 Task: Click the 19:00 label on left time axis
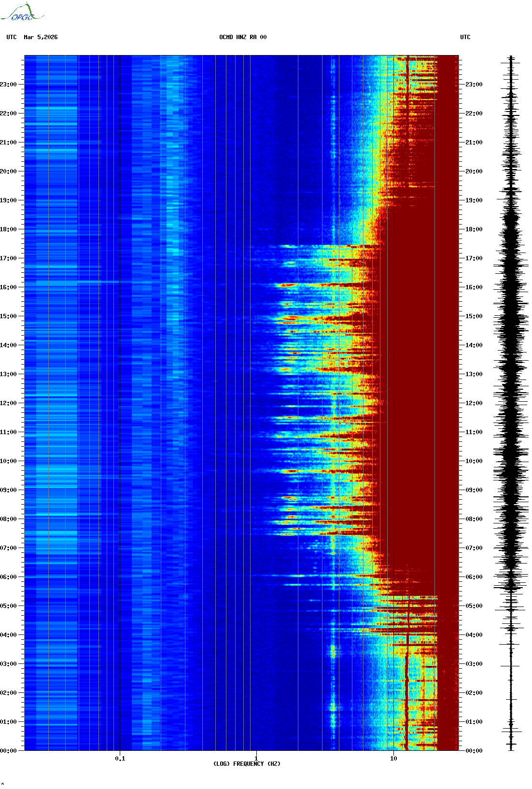(8, 200)
